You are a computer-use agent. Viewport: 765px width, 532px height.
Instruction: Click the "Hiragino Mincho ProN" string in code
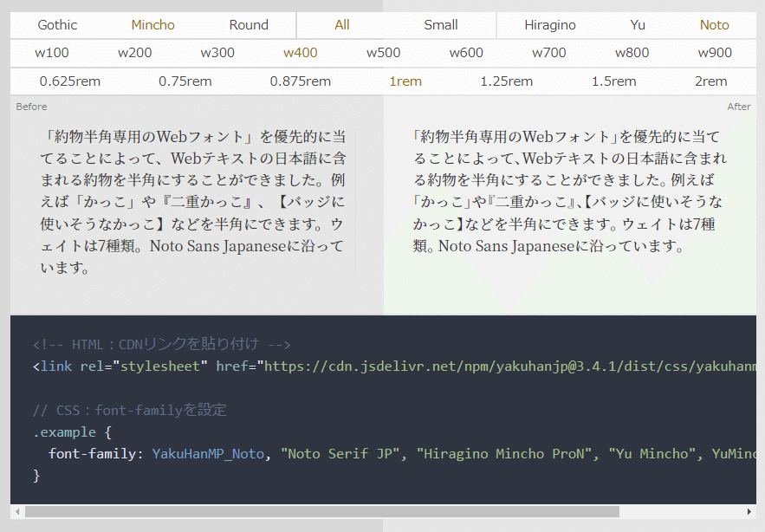(504, 454)
